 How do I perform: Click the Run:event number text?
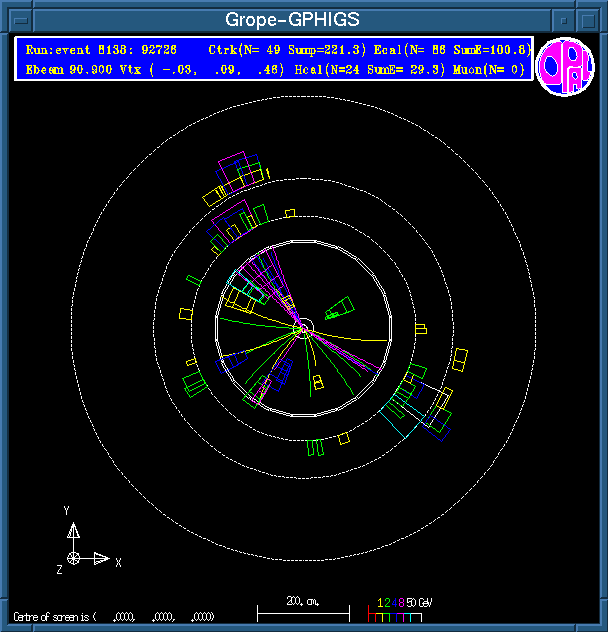point(100,49)
